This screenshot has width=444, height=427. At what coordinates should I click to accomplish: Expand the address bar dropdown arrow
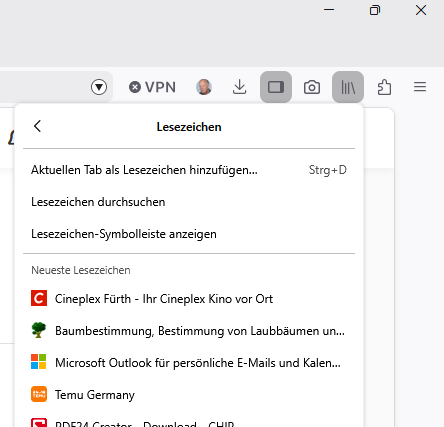99,87
